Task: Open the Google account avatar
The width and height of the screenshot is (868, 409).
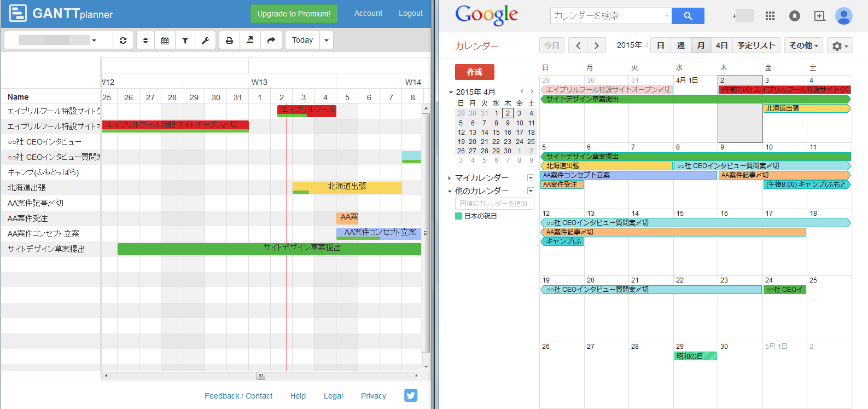Action: [844, 16]
